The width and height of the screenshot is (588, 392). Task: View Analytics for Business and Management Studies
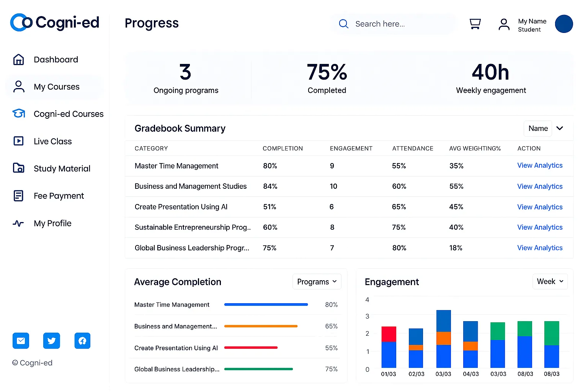(x=540, y=186)
